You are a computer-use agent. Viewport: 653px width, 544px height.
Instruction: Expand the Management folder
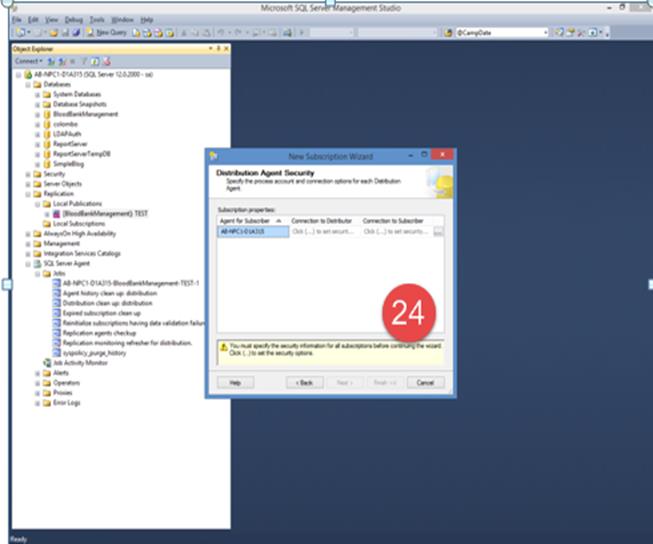[x=28, y=244]
